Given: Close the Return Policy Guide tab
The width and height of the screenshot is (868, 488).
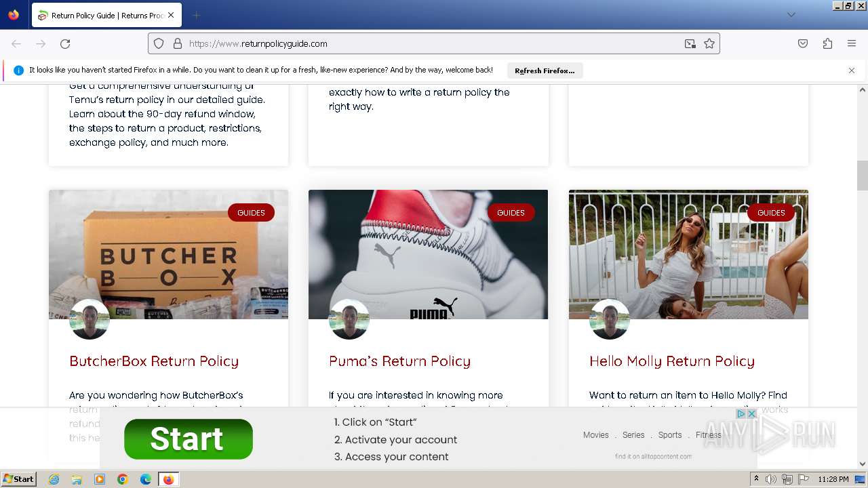Looking at the screenshot, I should point(171,15).
